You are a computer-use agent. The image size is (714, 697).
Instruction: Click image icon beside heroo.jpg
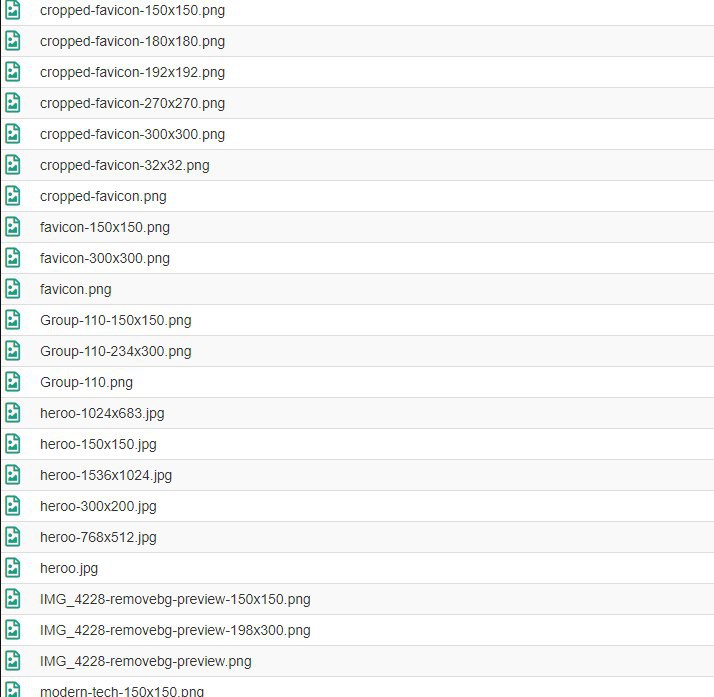tap(13, 567)
